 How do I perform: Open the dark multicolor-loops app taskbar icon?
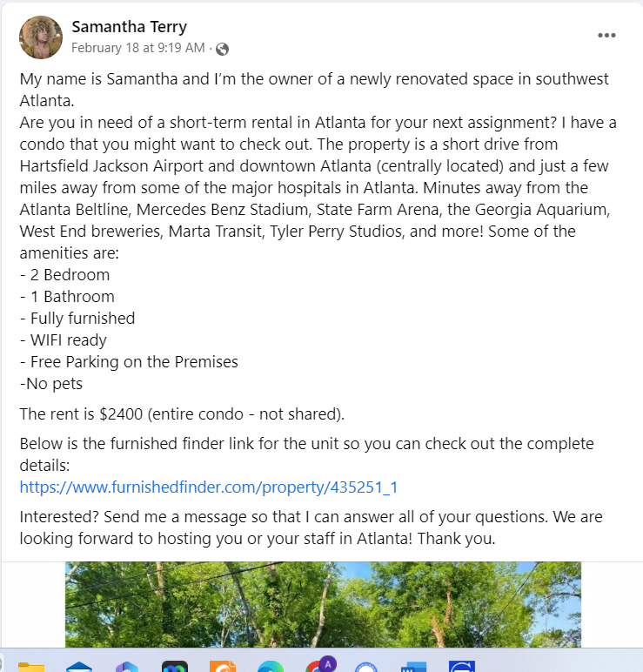pyautogui.click(x=175, y=667)
